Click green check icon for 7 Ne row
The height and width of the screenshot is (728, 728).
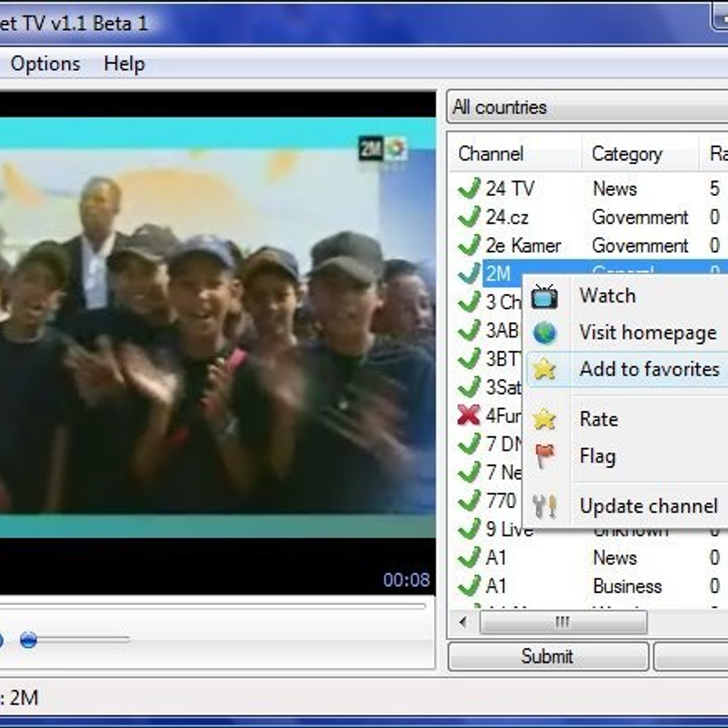pyautogui.click(x=469, y=472)
